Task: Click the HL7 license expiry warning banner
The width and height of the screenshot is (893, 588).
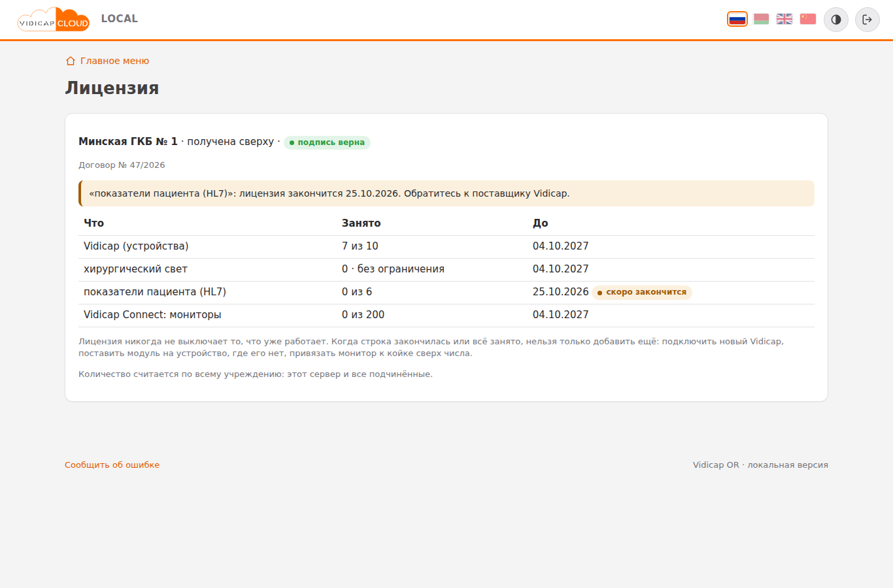Action: click(x=446, y=193)
